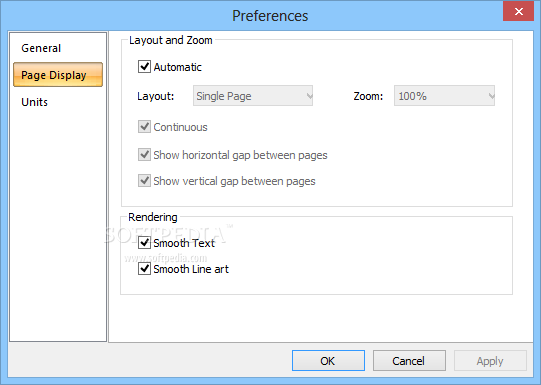Close the Preferences dialog with X
Screen dimensions: 541x385
coord(519,11)
